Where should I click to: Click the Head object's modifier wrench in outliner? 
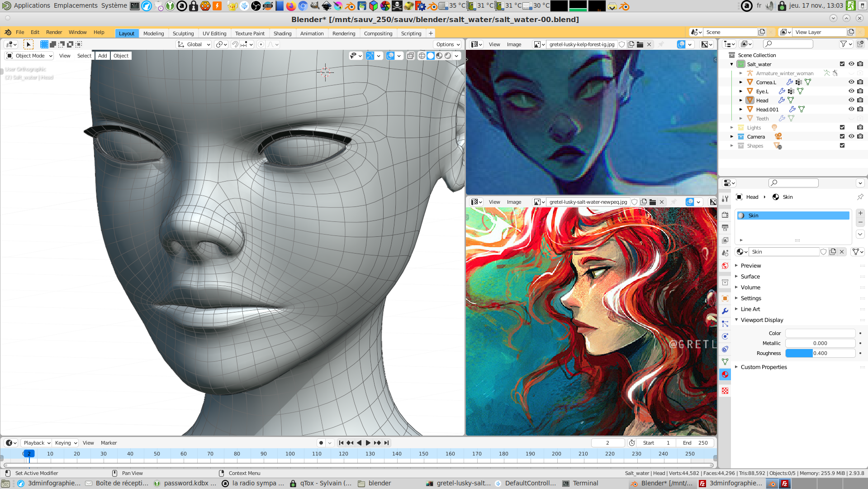[781, 100]
